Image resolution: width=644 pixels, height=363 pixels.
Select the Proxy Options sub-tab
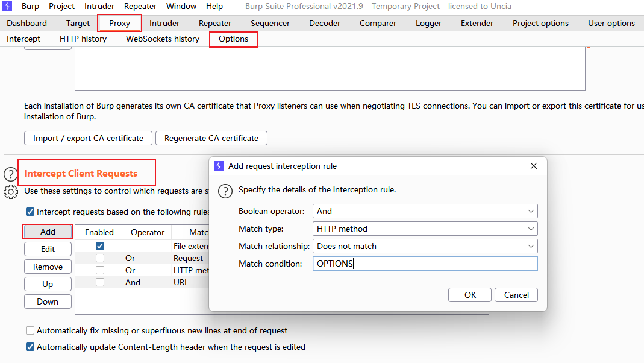point(233,39)
